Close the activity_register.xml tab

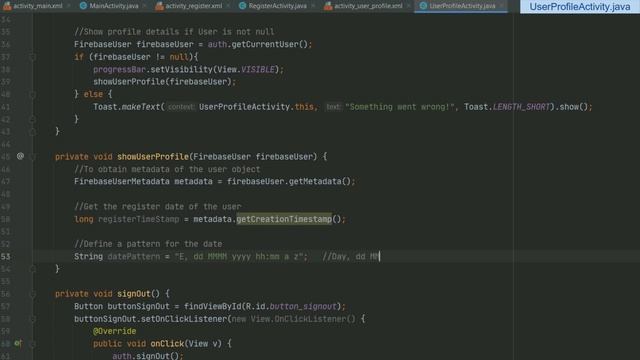click(228, 6)
